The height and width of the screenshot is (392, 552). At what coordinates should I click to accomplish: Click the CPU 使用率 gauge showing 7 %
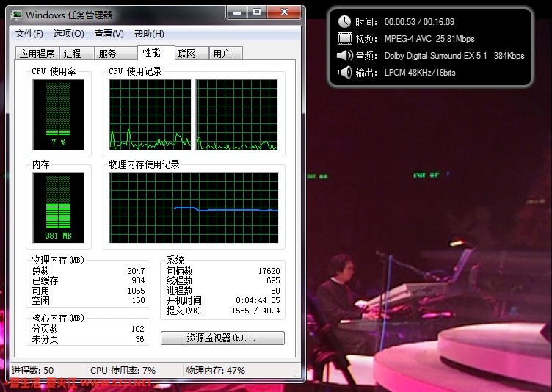[59, 115]
